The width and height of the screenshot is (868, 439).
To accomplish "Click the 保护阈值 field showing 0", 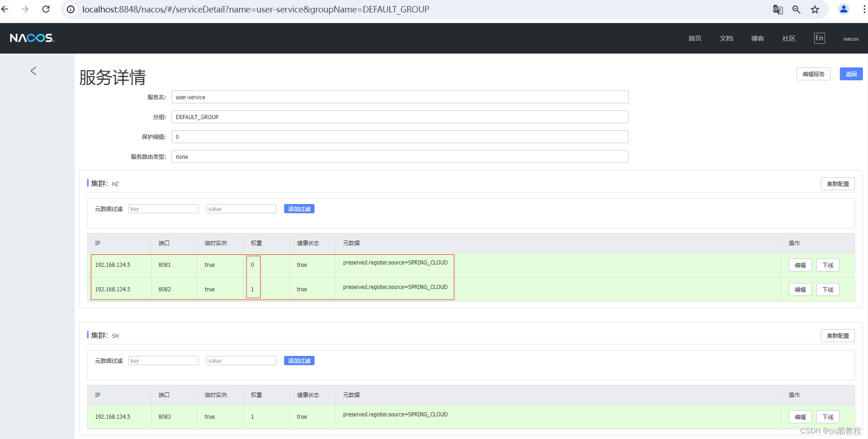I will [x=400, y=137].
